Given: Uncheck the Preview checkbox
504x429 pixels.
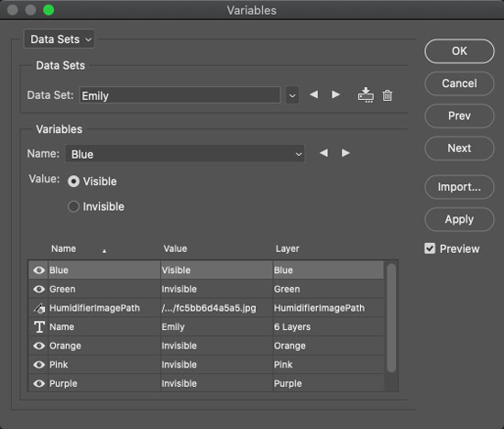Looking at the screenshot, I should coord(430,248).
